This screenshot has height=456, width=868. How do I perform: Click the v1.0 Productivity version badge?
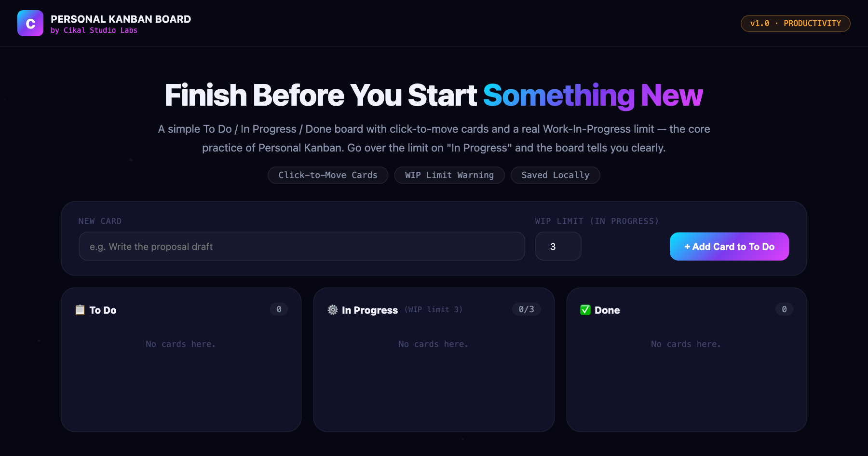coord(795,23)
